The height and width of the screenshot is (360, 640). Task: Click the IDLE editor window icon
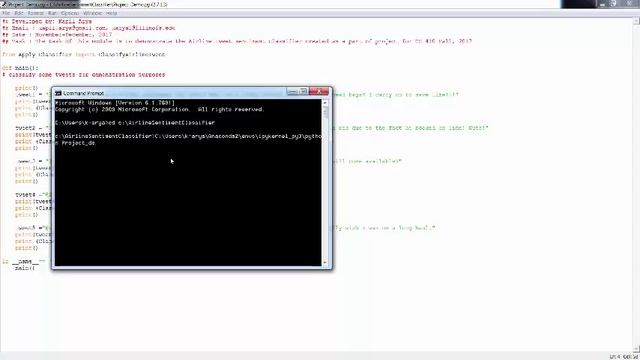(3, 4)
